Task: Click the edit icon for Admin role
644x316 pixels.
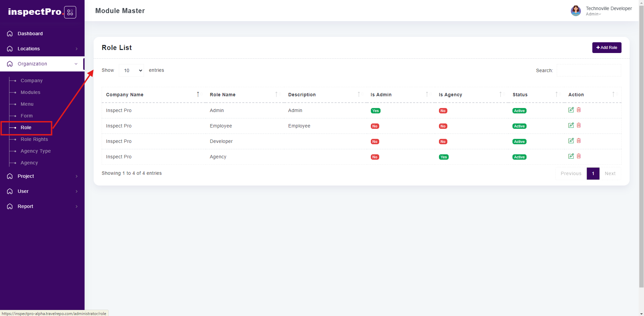Action: (571, 110)
